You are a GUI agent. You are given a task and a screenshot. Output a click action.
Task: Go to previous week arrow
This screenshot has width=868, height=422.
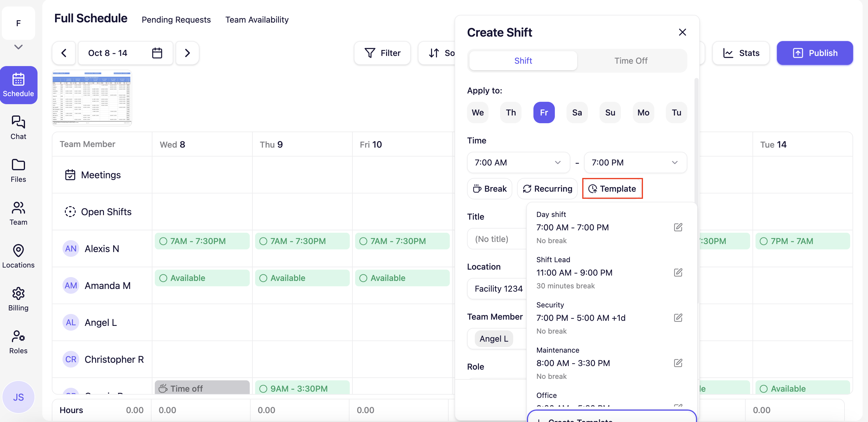[64, 53]
